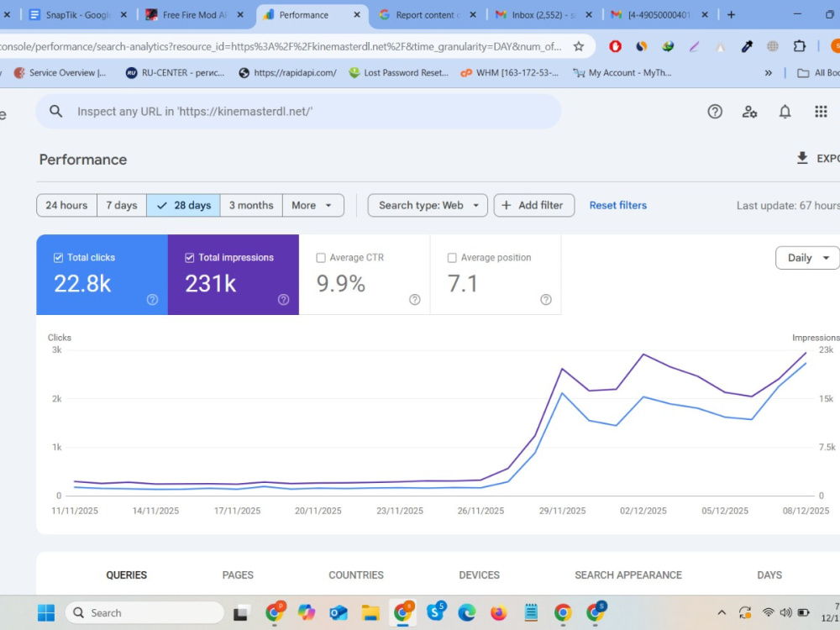Click the Wi-Fi tray icon

click(769, 612)
